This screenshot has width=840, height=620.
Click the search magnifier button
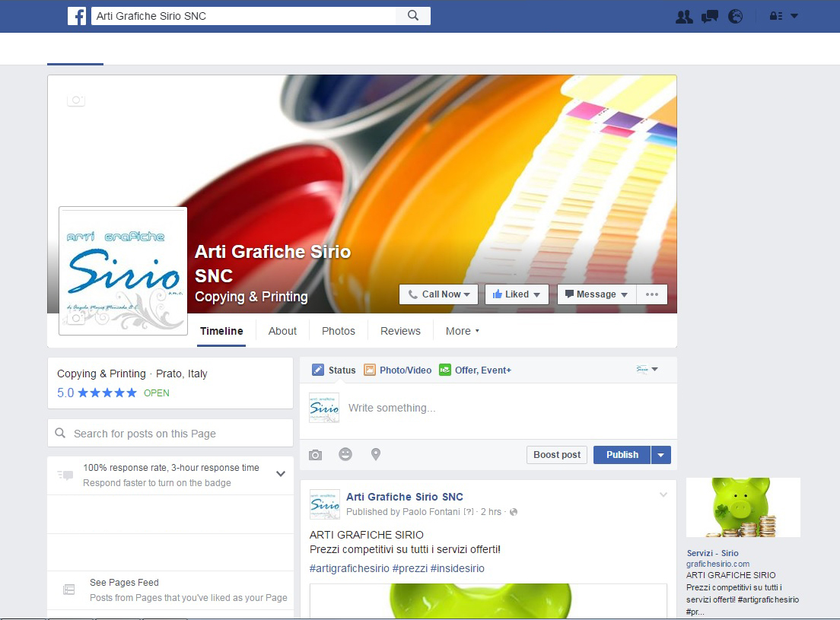413,16
